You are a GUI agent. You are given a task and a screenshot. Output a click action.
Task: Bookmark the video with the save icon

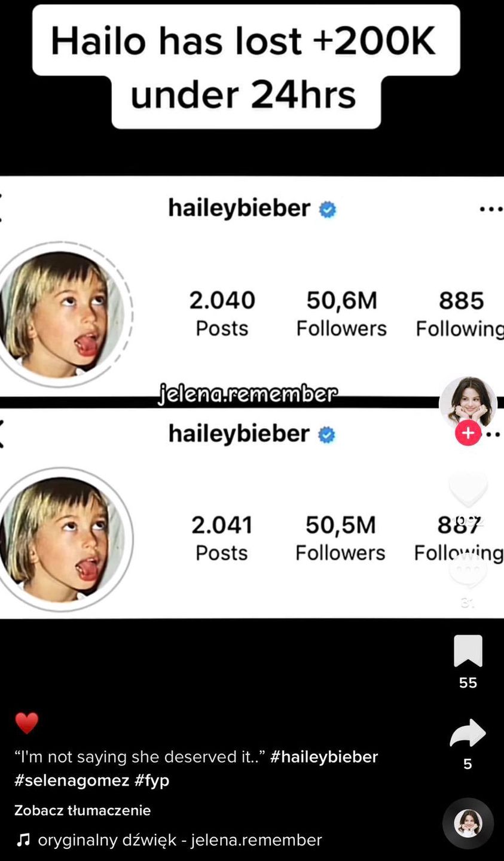point(468,651)
